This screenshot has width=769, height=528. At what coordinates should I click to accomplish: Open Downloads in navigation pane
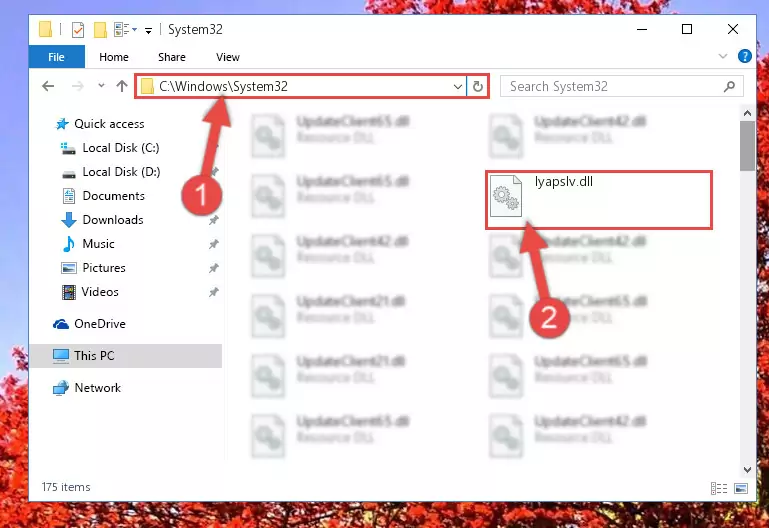pyautogui.click(x=113, y=220)
